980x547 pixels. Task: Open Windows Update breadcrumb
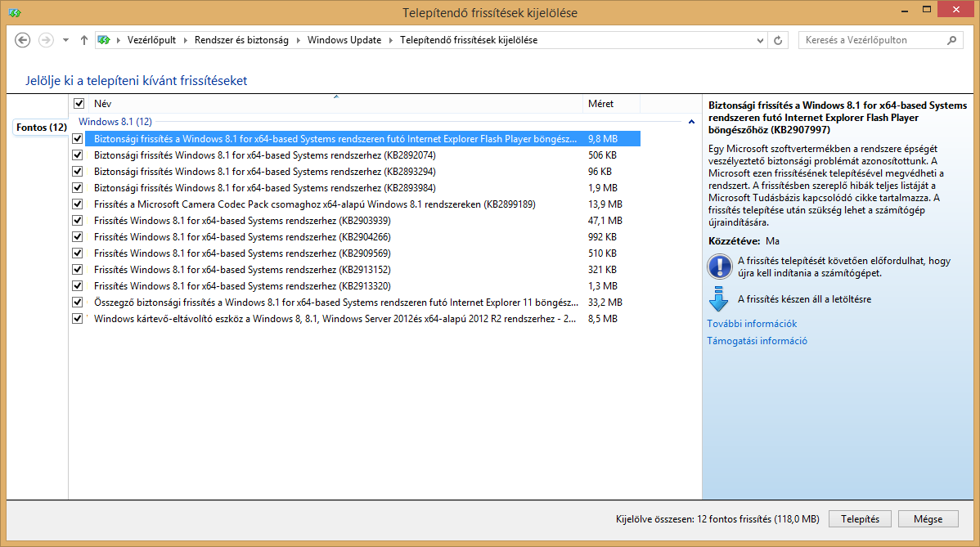click(x=344, y=40)
